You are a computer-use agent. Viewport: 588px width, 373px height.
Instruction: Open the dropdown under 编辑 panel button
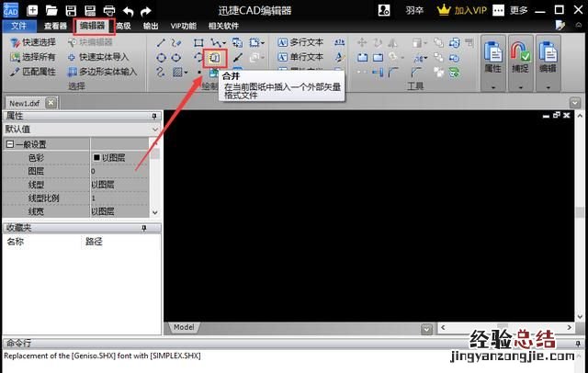[x=548, y=87]
